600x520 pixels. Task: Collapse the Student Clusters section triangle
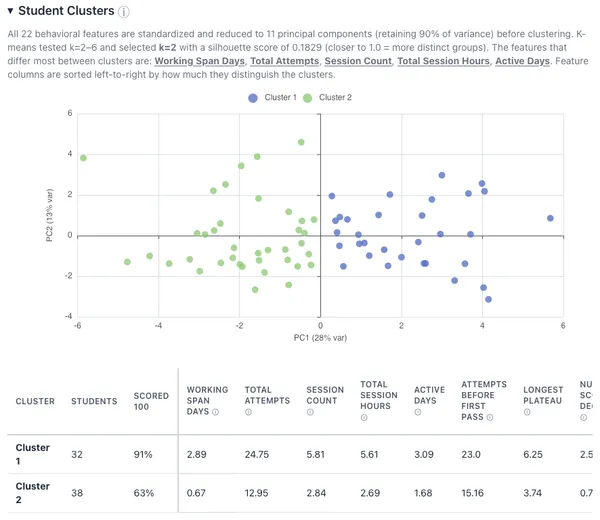(x=10, y=11)
